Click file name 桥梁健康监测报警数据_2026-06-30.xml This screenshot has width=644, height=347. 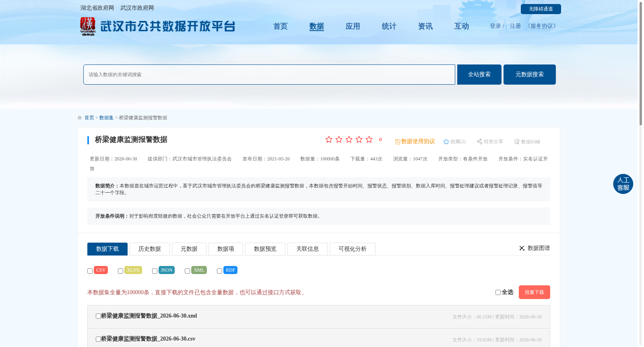[149, 316]
